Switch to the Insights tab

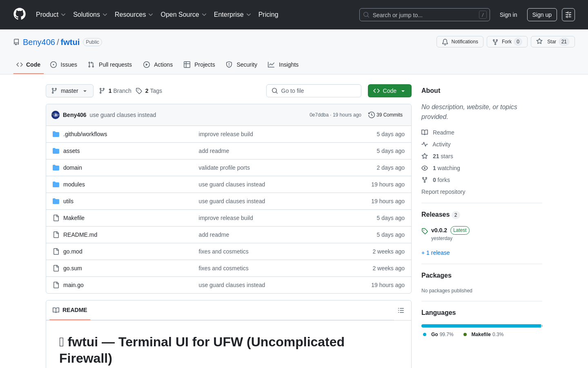point(283,65)
